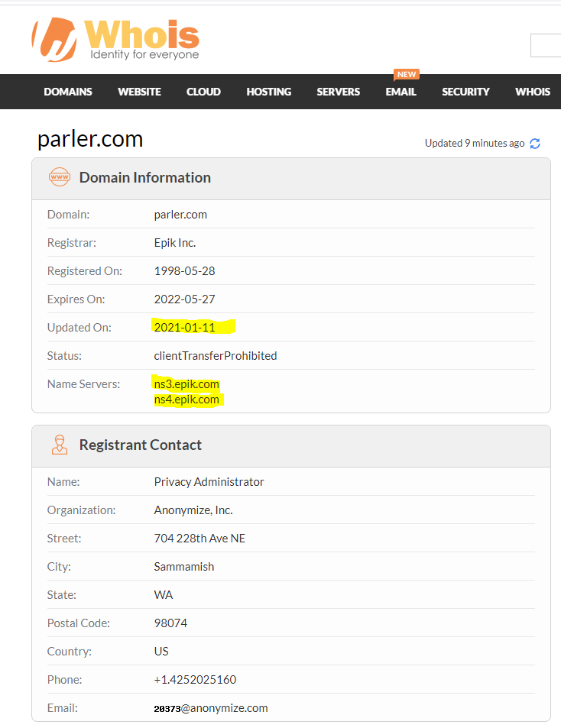Click the Registrar value Epik Inc.
The height and width of the screenshot is (728, 561).
[x=175, y=243]
